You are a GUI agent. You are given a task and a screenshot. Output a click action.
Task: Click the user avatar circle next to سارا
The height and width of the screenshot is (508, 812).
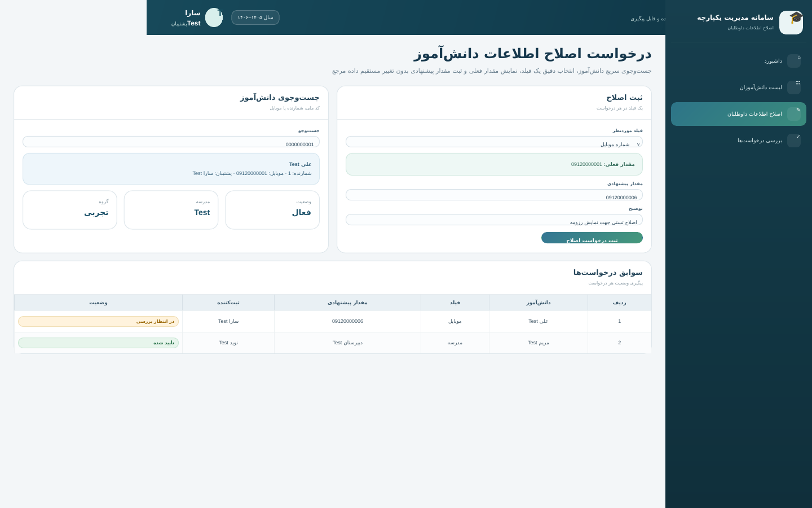[214, 17]
